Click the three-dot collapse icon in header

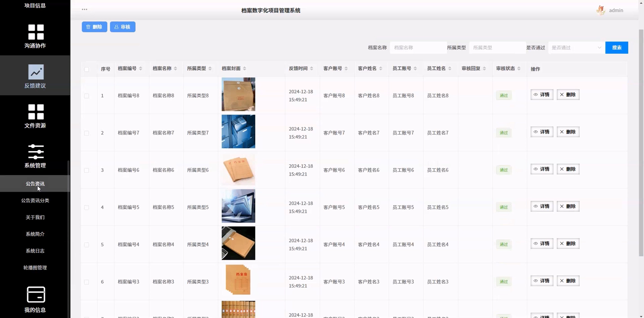tap(84, 9)
